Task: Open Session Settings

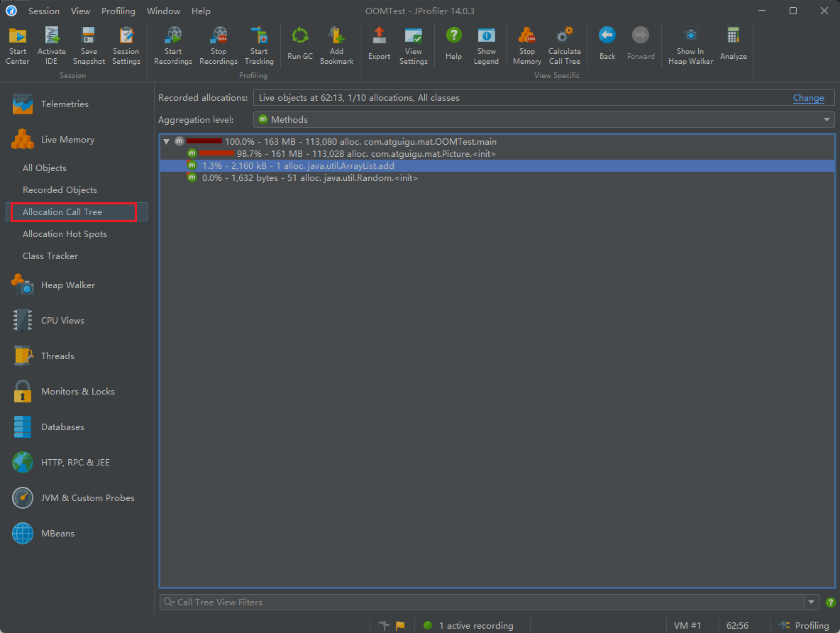Action: coord(126,46)
